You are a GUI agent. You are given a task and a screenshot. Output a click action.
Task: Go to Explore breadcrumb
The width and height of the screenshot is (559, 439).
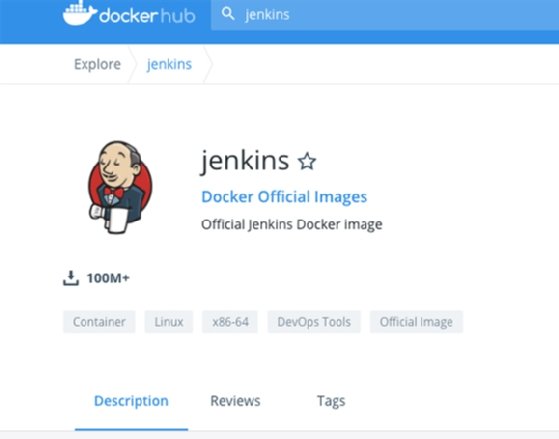[97, 64]
